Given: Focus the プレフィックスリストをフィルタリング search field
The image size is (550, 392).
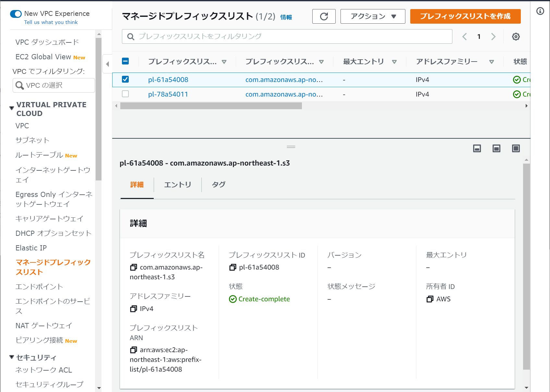Looking at the screenshot, I should 287,37.
